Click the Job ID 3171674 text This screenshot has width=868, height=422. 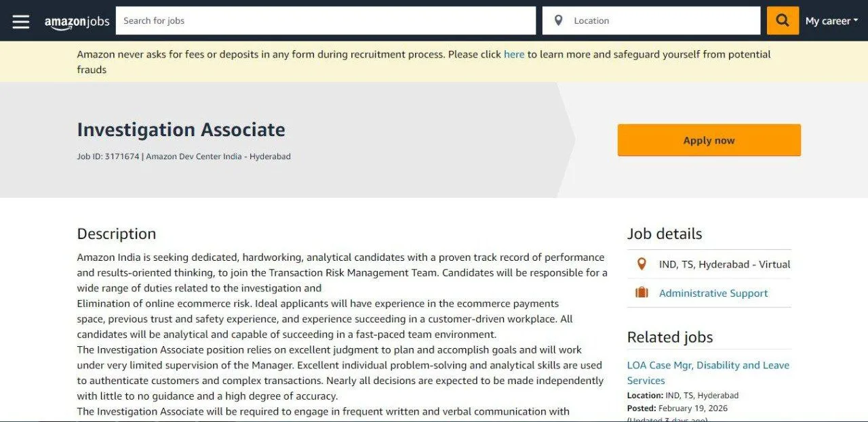click(x=108, y=156)
